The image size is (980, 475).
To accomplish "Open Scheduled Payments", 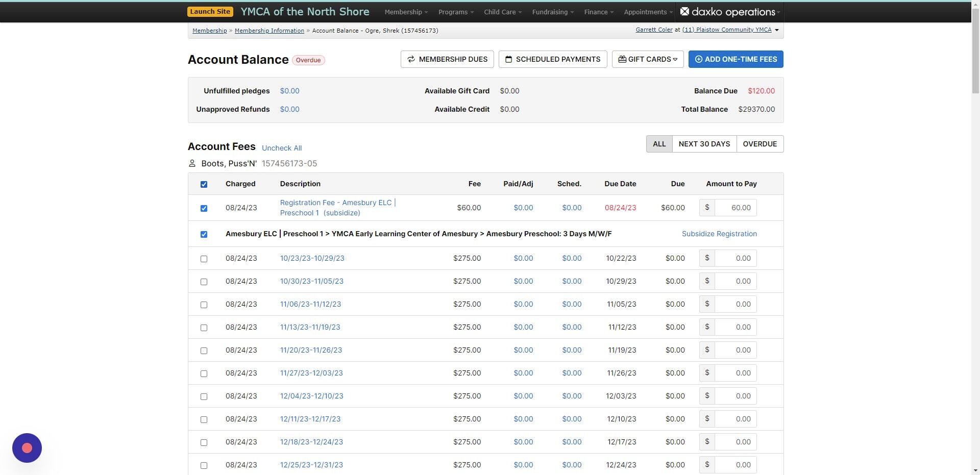I will [x=553, y=59].
